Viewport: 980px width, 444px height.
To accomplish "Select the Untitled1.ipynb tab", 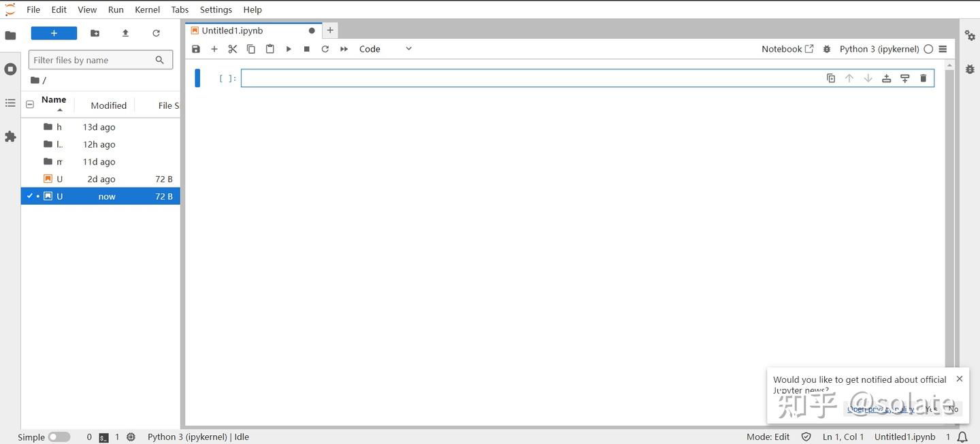I will tap(231, 30).
